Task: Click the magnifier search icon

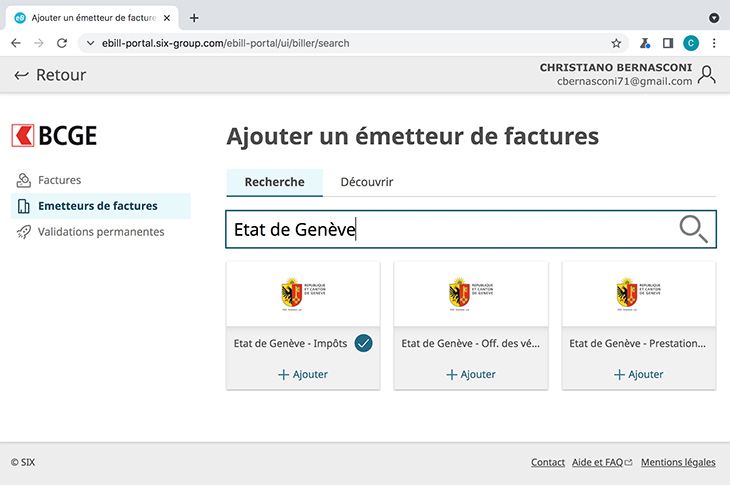Action: click(x=694, y=229)
